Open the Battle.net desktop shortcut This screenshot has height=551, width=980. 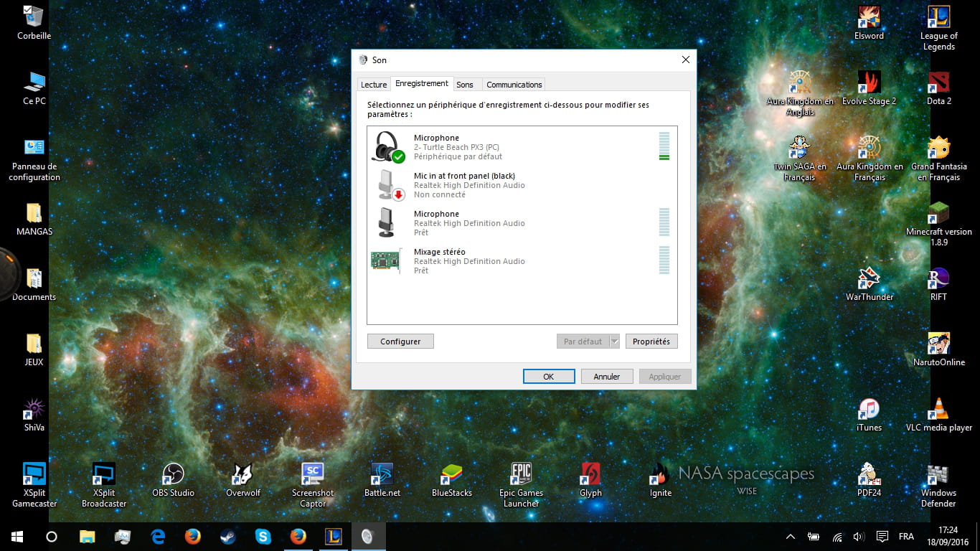pos(382,479)
